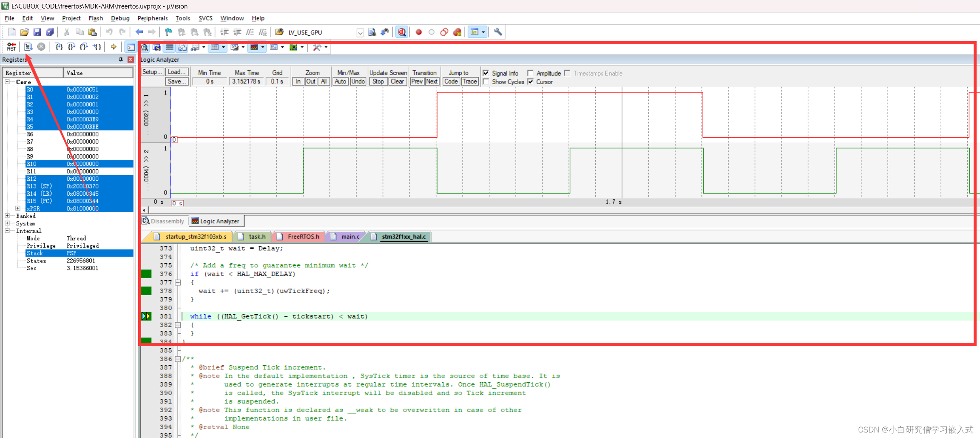Switch to the FreeRTOS.h tab
This screenshot has width=980, height=438.
coord(303,236)
